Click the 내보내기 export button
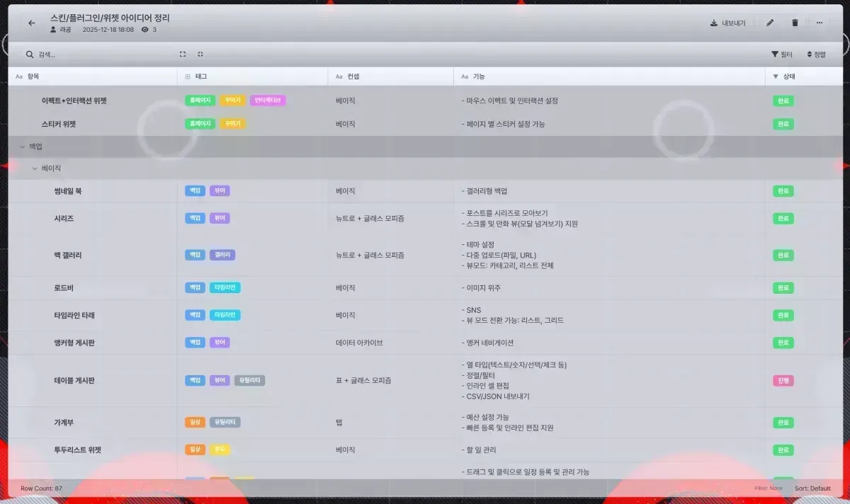850x504 pixels. tap(728, 23)
